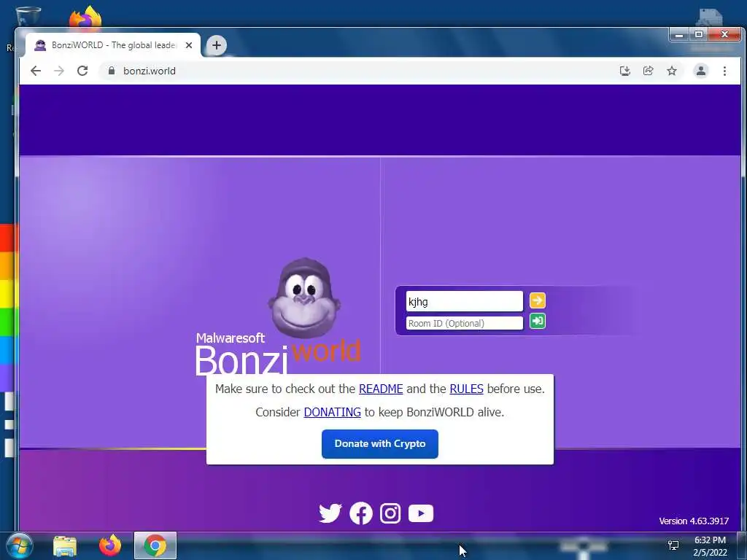747x560 pixels.
Task: Click the bonzi.world address bar
Action: point(357,71)
